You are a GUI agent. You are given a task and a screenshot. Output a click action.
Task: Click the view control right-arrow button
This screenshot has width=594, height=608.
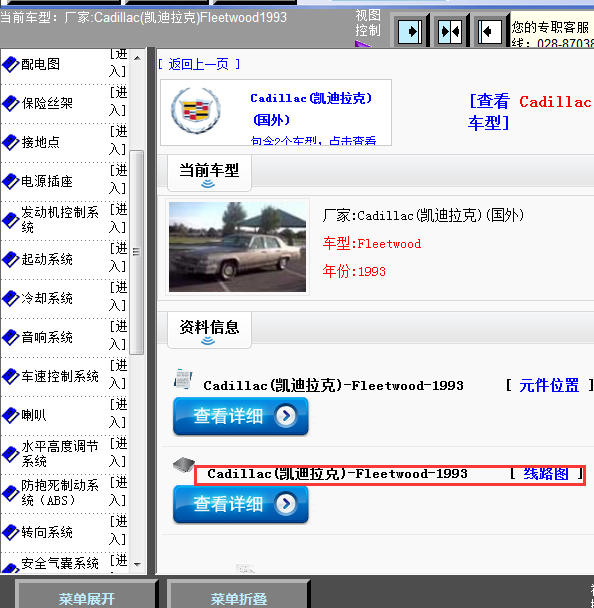click(410, 31)
